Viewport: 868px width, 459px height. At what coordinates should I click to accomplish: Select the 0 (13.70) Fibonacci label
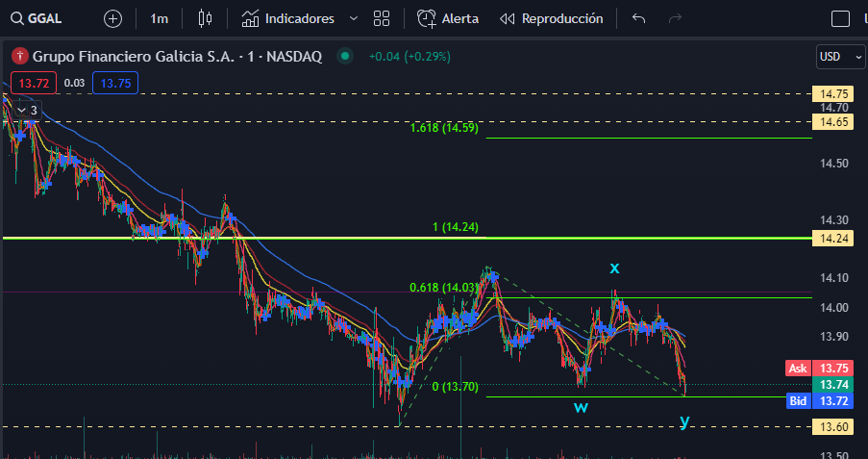click(x=456, y=387)
